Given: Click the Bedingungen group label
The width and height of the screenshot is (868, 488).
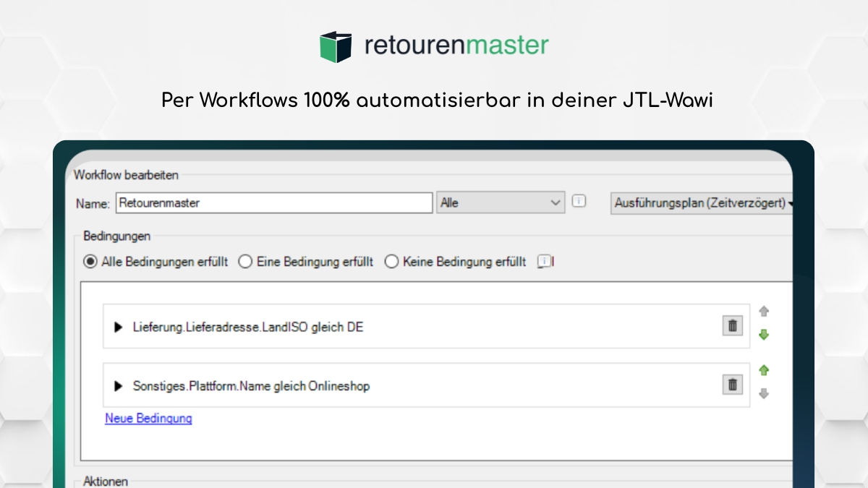Looking at the screenshot, I should tap(117, 236).
